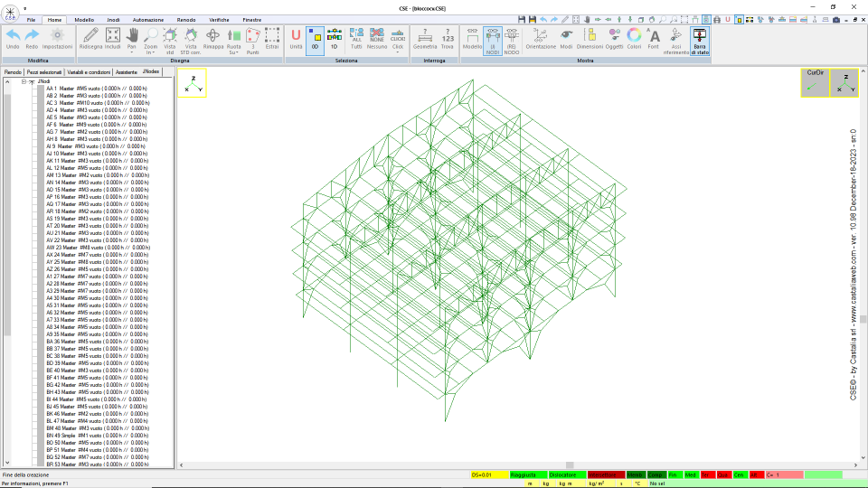
Task: Switch to Vista STD corr. view
Action: [x=191, y=41]
